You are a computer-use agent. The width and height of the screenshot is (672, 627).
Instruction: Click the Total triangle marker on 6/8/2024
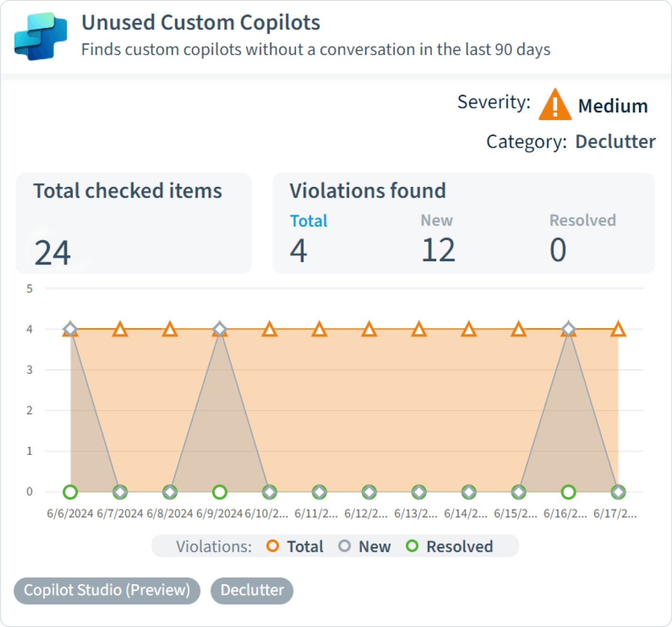coord(170,329)
